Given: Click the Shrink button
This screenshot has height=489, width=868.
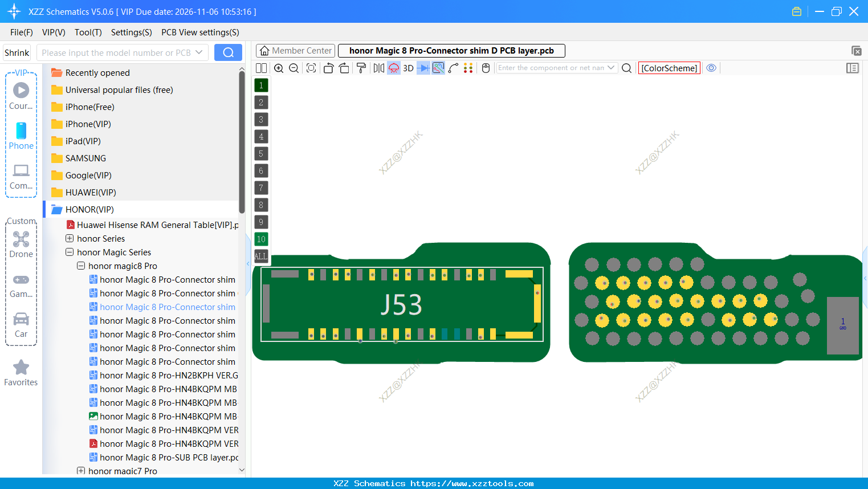Looking at the screenshot, I should pos(17,52).
